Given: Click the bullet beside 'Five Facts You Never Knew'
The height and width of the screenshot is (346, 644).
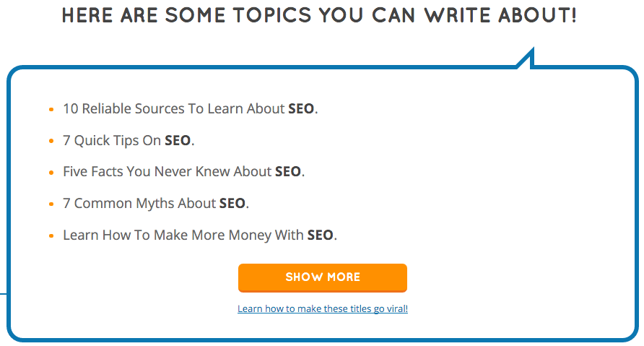Looking at the screenshot, I should 51,173.
